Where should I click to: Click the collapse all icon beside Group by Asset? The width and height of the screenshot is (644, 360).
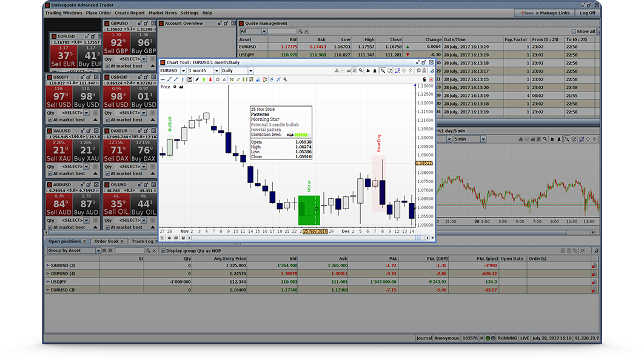(x=110, y=250)
